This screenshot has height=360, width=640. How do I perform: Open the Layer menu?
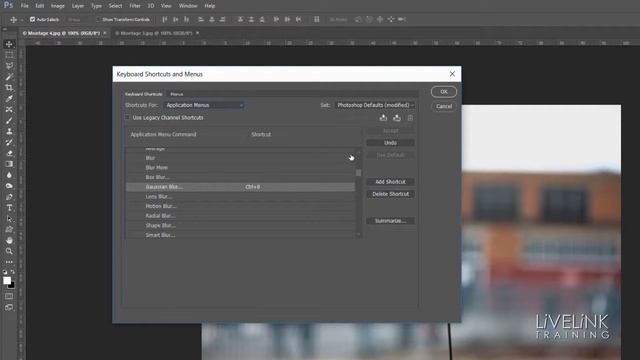click(x=78, y=6)
